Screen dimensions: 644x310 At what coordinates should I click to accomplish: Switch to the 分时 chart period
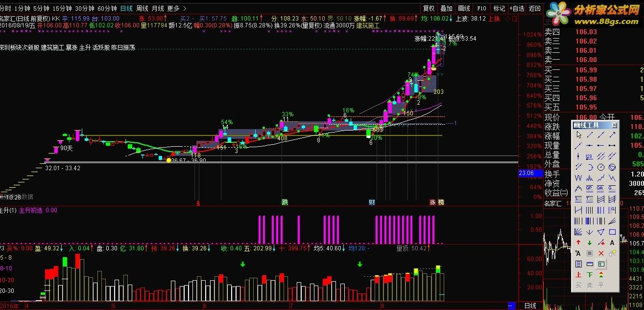pyautogui.click(x=5, y=8)
